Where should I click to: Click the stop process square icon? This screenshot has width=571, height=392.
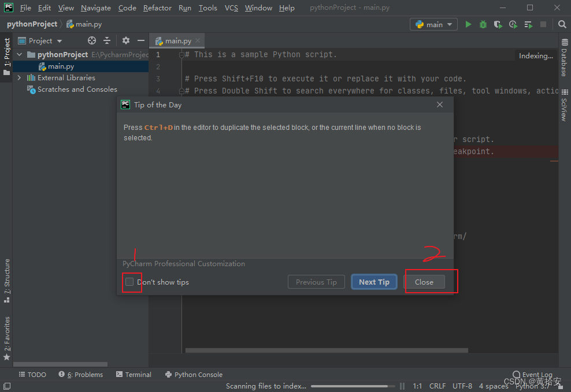click(x=543, y=24)
